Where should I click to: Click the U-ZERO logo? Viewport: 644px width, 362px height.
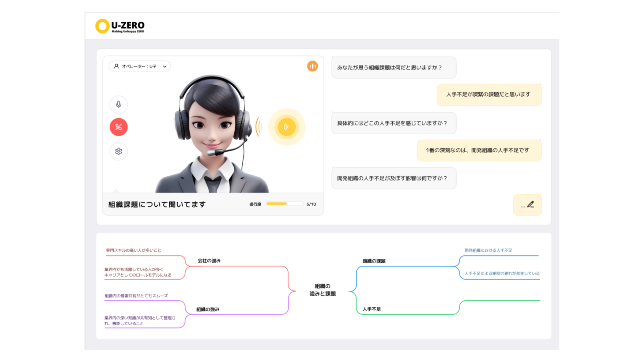[120, 26]
